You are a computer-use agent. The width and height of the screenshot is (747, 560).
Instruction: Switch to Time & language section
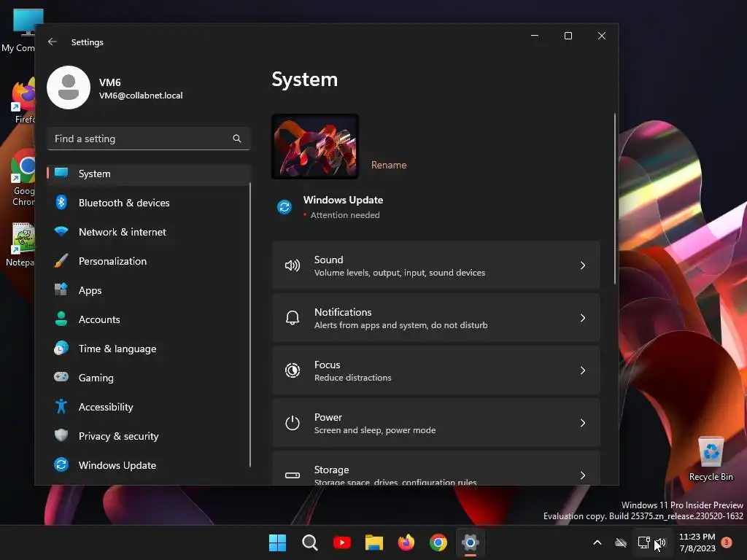point(148,349)
